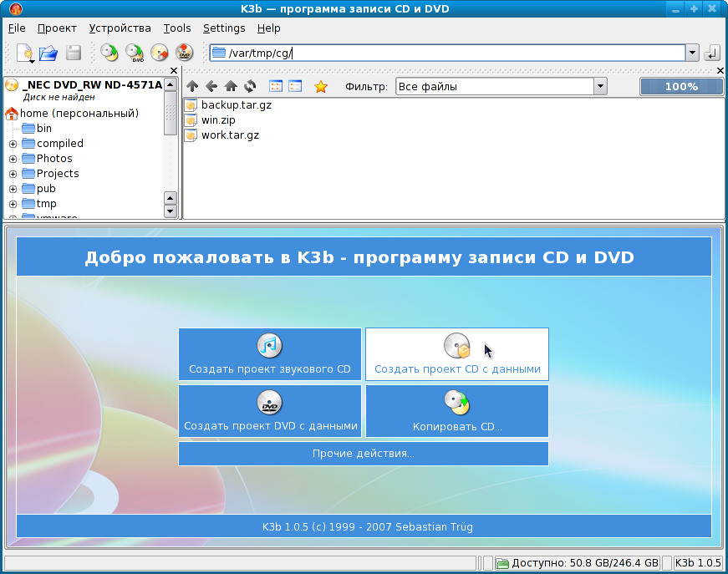Select '_NEC DVD_RW ND-4571A' drive label
The image size is (728, 574).
tap(93, 85)
